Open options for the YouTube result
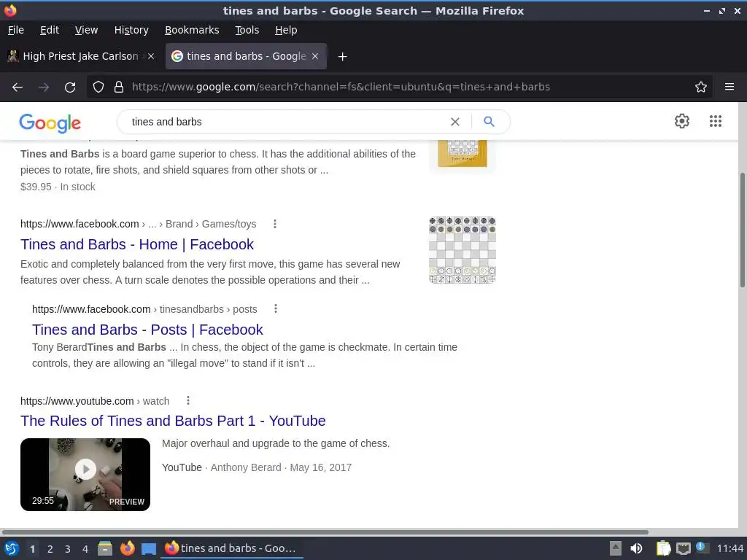 pos(188,400)
